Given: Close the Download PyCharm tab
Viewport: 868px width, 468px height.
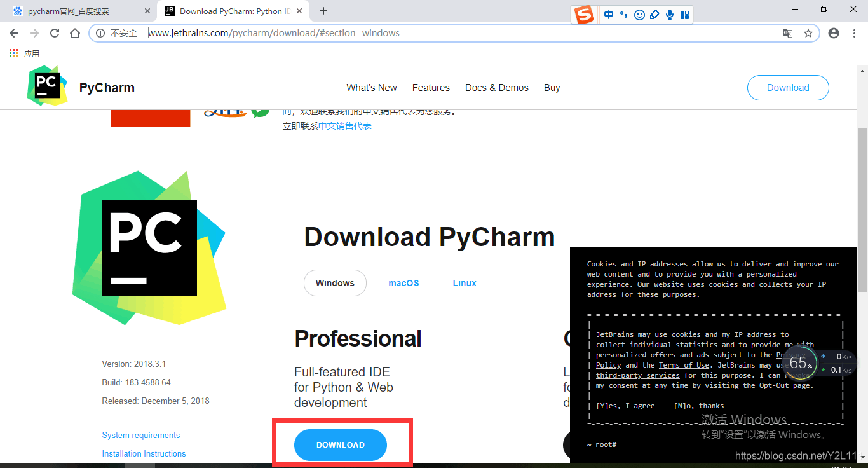Looking at the screenshot, I should pos(299,11).
